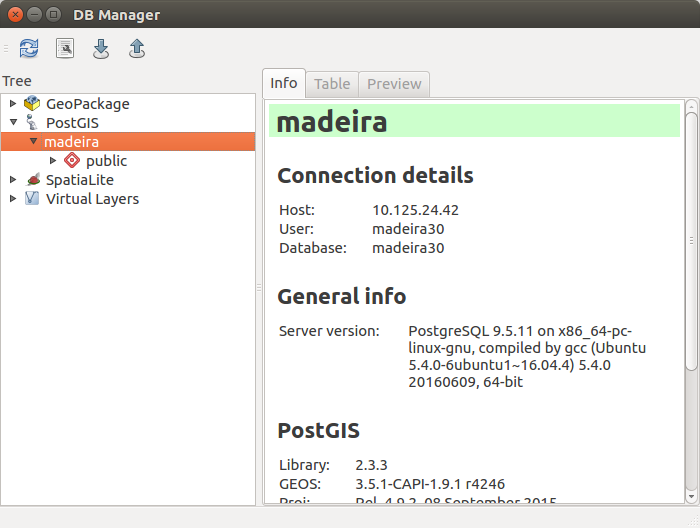This screenshot has width=700, height=528.
Task: Click the GEOS value 3.5.1-CAPI-1.9.1 r4246
Action: 430,484
